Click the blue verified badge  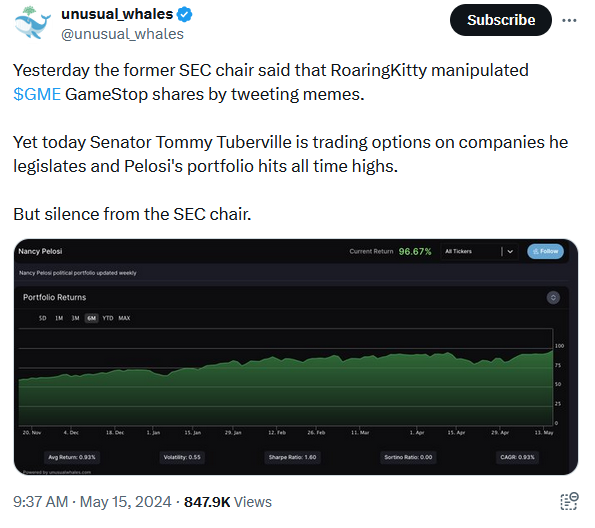(x=185, y=14)
